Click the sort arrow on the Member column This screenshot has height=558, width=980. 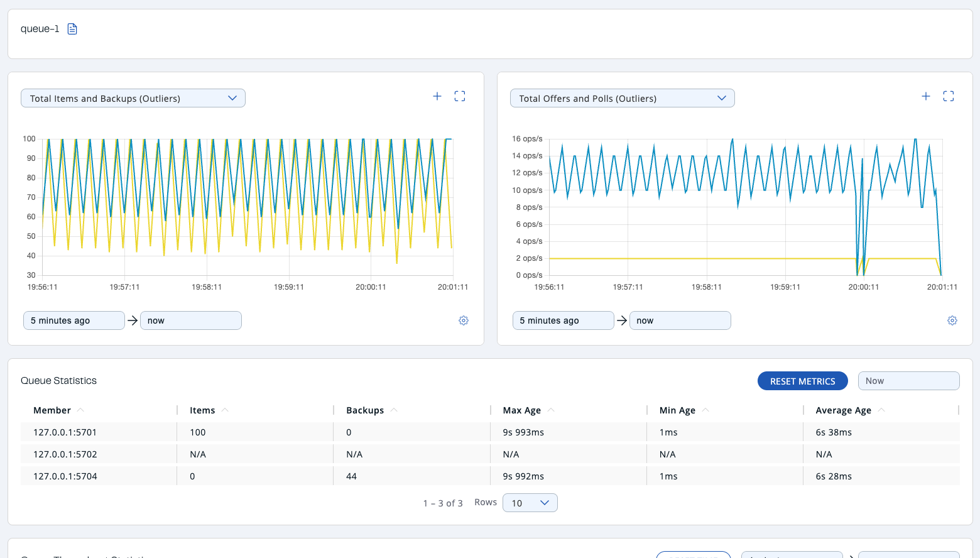[x=80, y=409]
